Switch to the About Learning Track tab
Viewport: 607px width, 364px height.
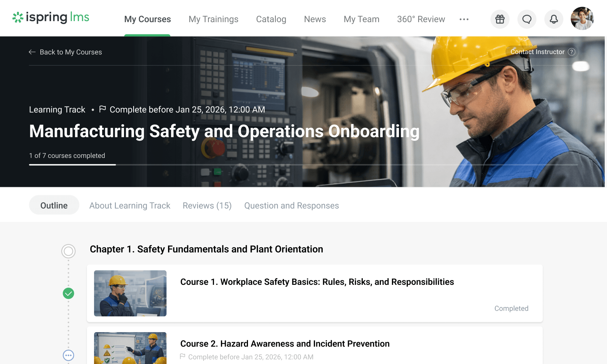point(130,206)
